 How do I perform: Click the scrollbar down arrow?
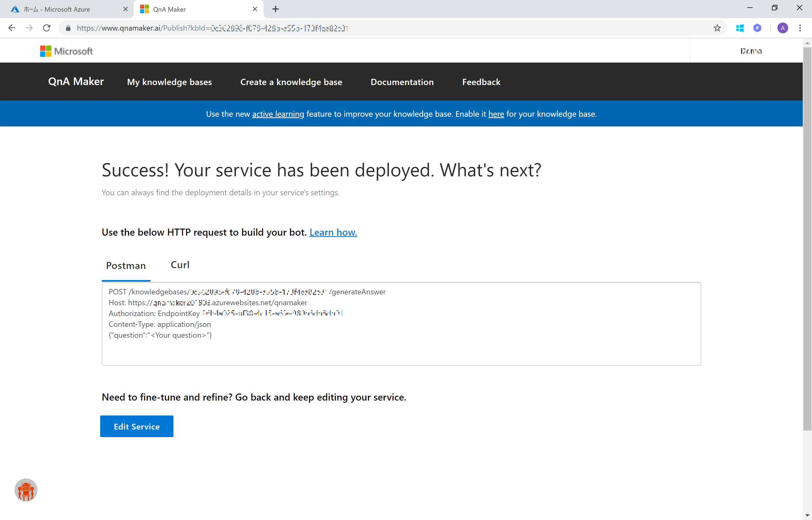807,516
